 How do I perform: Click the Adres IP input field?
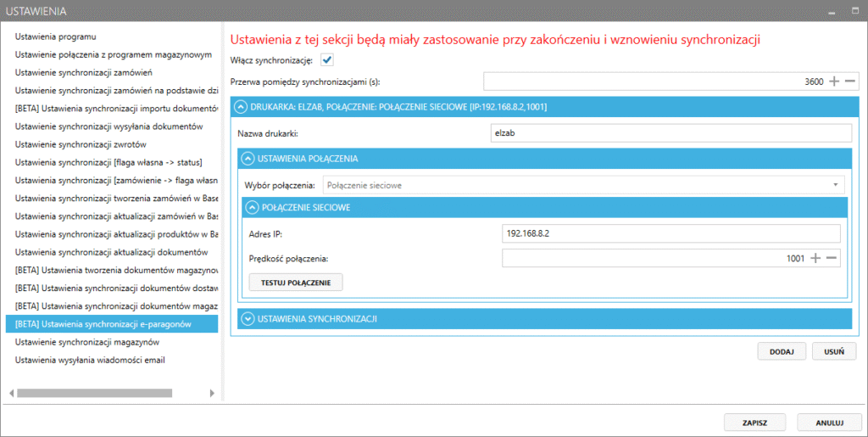pyautogui.click(x=670, y=233)
